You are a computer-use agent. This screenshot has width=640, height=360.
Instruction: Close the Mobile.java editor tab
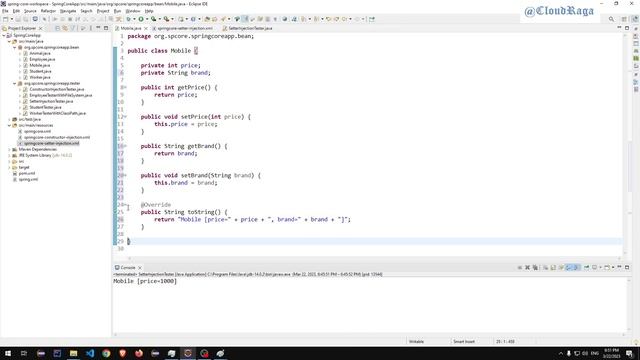click(146, 29)
